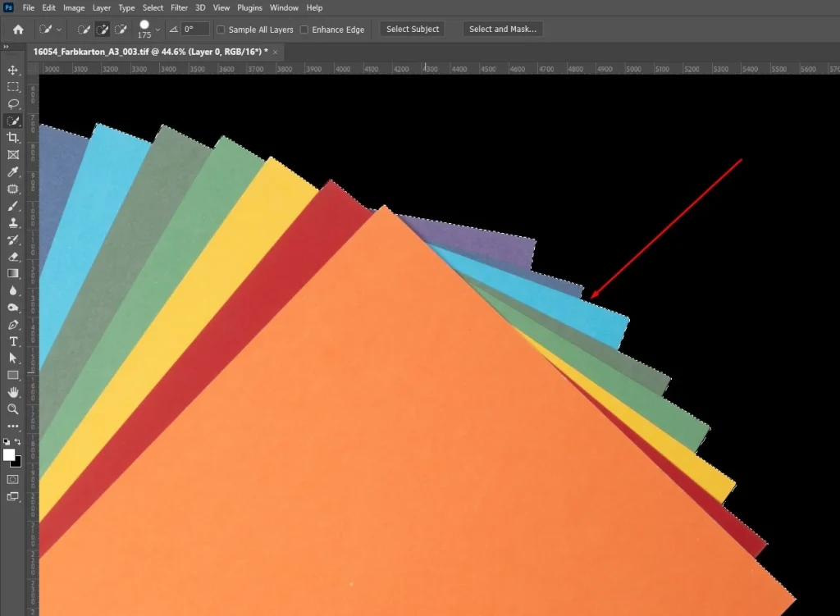Activate the Zoom tool
The height and width of the screenshot is (616, 840).
(x=13, y=409)
